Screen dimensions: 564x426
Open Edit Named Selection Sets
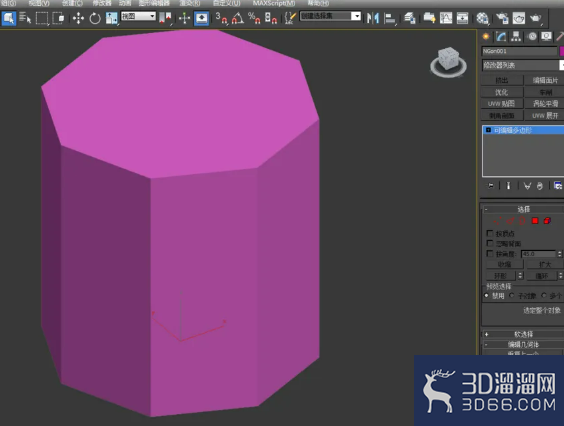(290, 18)
